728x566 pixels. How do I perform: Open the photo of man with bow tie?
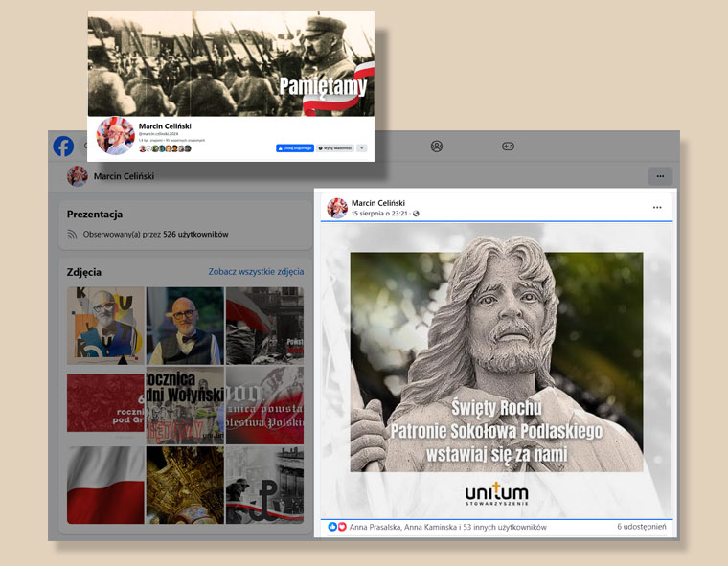coord(185,326)
